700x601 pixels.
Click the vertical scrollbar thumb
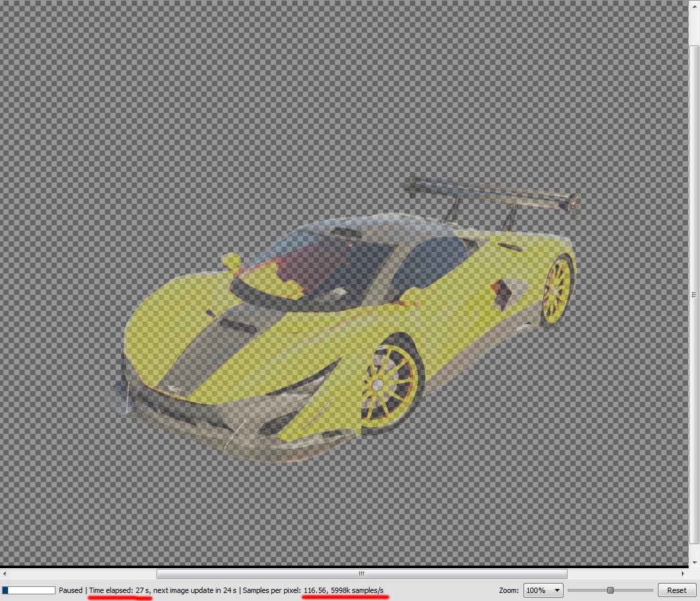(694, 294)
